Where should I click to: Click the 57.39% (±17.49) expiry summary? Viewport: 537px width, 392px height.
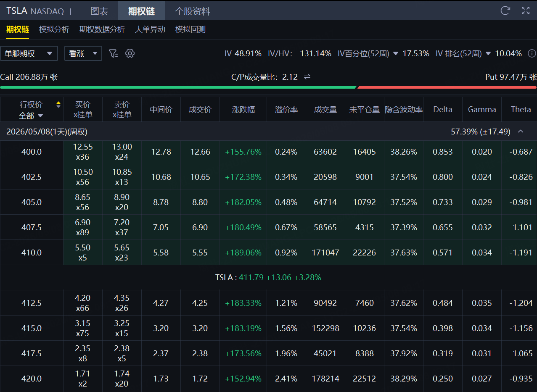pos(481,132)
